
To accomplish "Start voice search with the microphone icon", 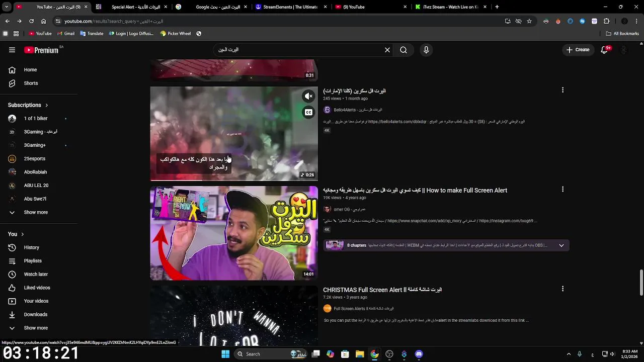I will pos(426,50).
